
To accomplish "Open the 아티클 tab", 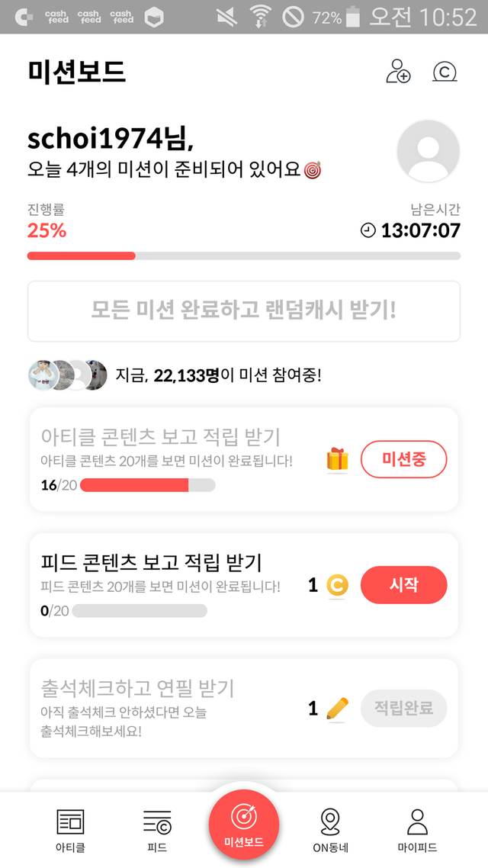I will click(x=70, y=830).
